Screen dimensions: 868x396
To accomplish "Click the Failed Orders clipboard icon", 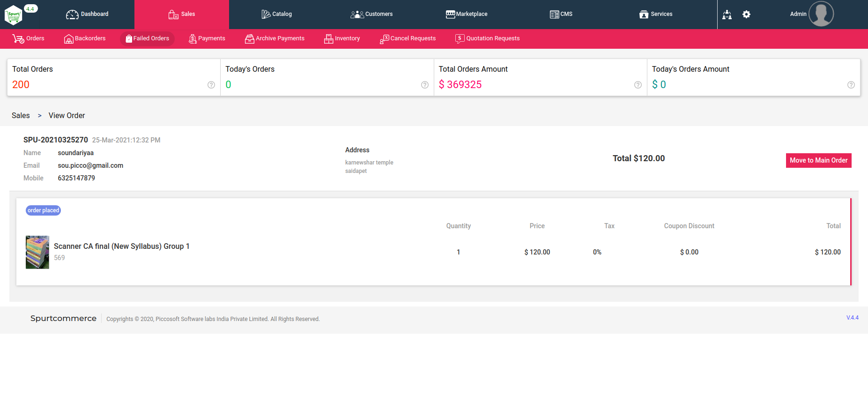I will [129, 38].
